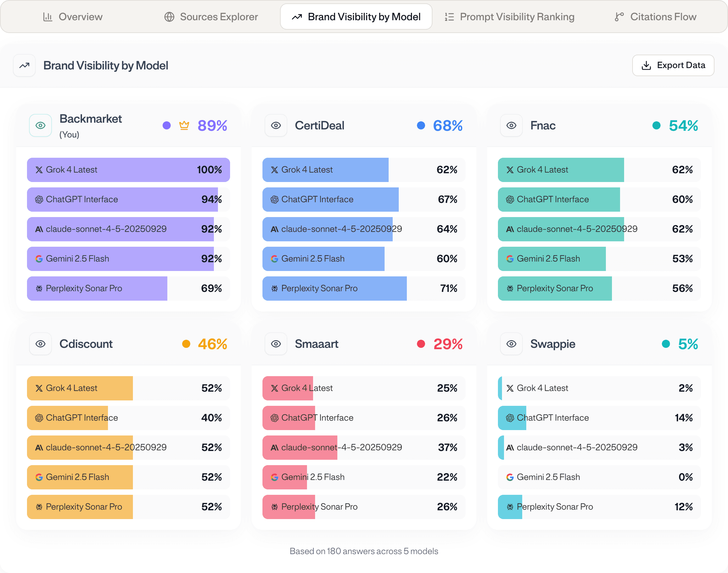728x573 pixels.
Task: Click the trend icon beside the panel title
Action: [24, 65]
